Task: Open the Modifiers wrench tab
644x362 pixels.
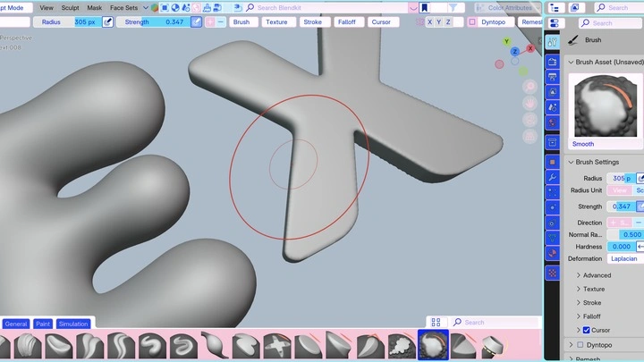Action: pyautogui.click(x=553, y=177)
